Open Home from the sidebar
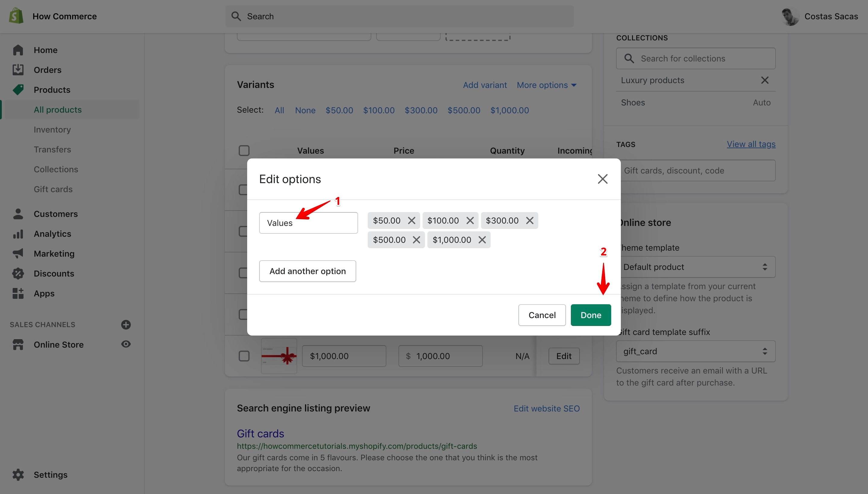The image size is (868, 494). point(46,50)
